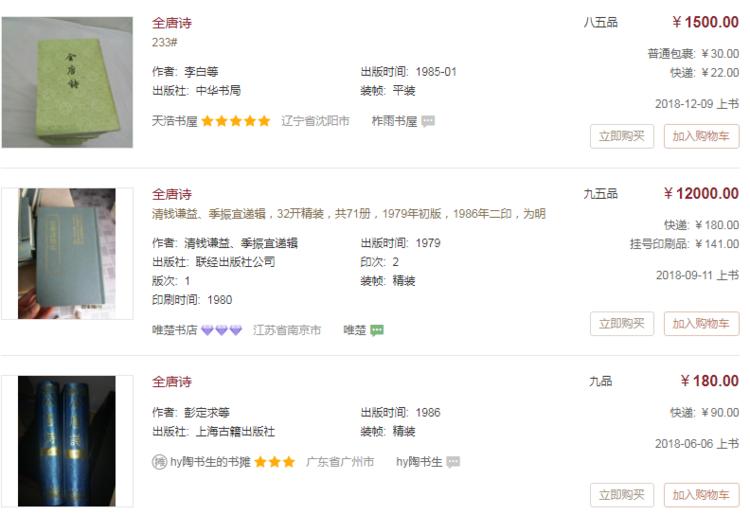
Task: Click the gray chat icon beside 柞雨书屋
Action: [428, 121]
